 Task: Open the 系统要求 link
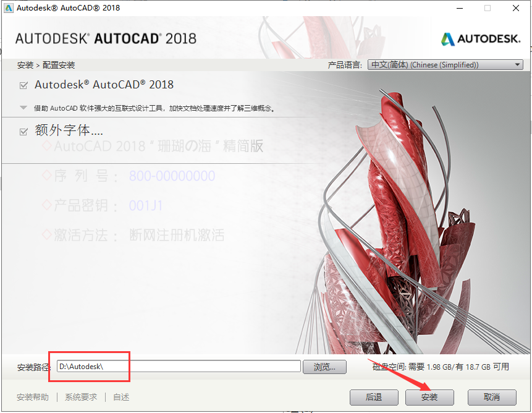point(81,397)
